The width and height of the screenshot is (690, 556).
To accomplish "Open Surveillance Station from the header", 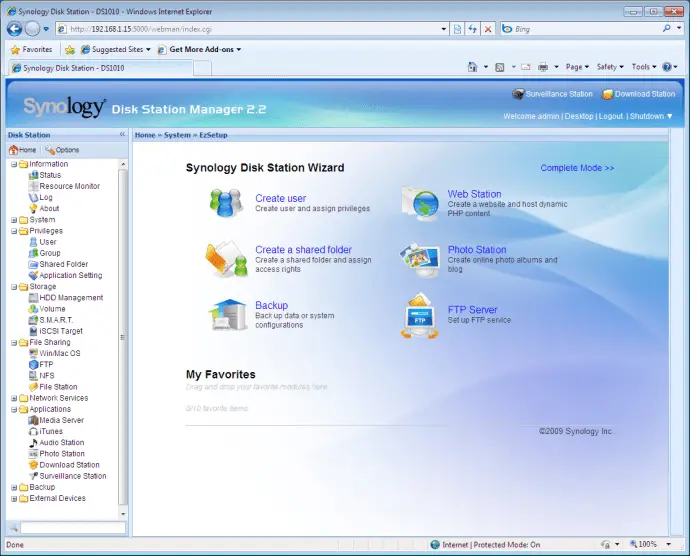I will (553, 94).
